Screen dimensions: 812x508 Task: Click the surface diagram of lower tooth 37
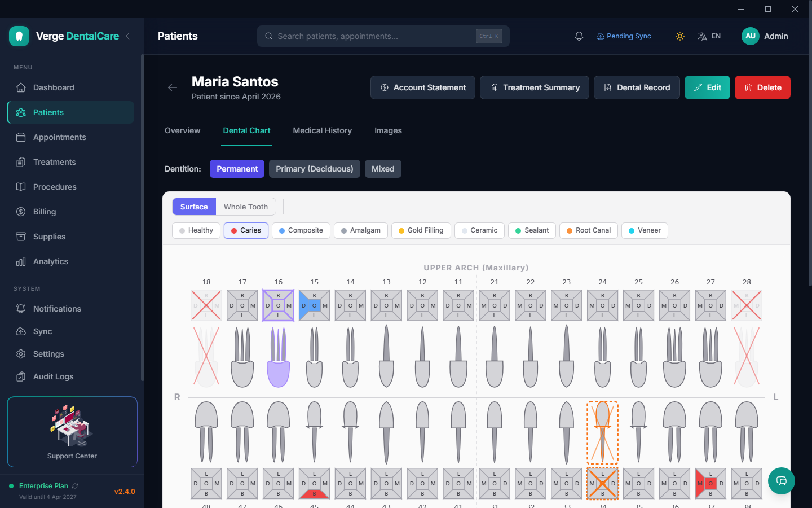coord(710,484)
